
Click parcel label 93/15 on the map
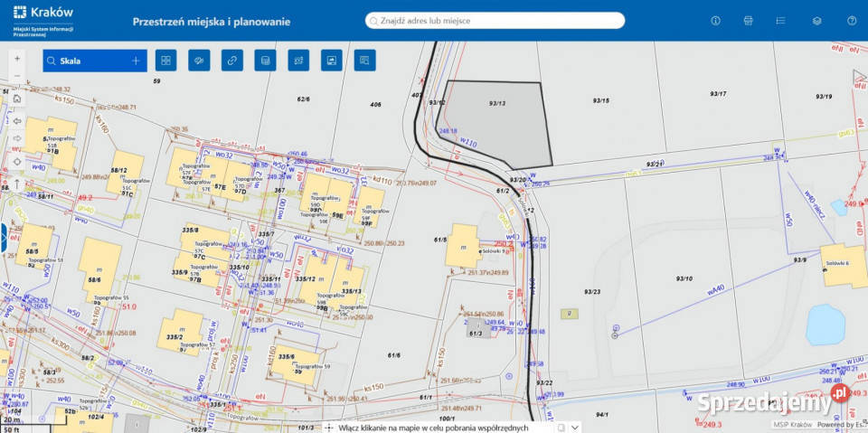click(600, 100)
